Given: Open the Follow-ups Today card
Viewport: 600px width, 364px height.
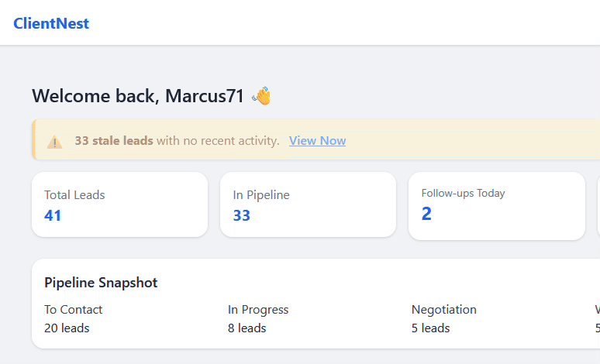Looking at the screenshot, I should [x=497, y=206].
